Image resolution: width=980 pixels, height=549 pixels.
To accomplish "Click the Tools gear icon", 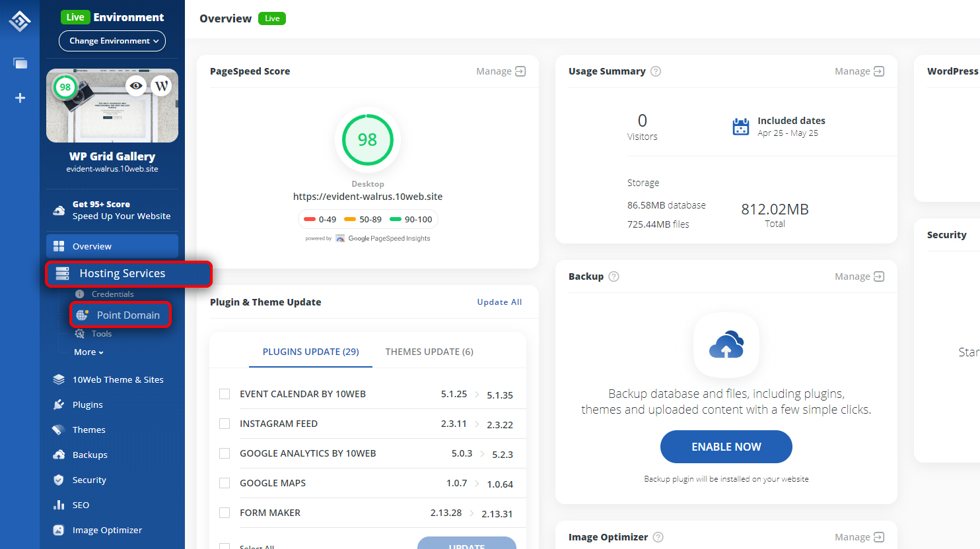I will pos(80,334).
